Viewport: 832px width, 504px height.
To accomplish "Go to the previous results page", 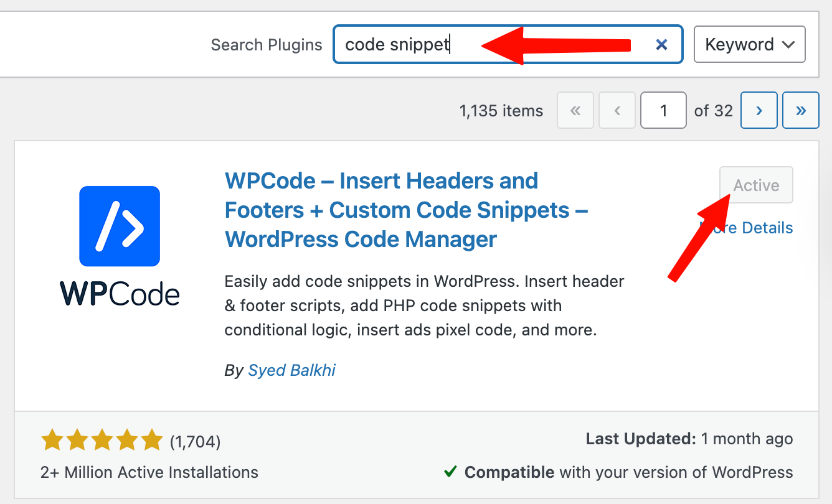I will [617, 111].
